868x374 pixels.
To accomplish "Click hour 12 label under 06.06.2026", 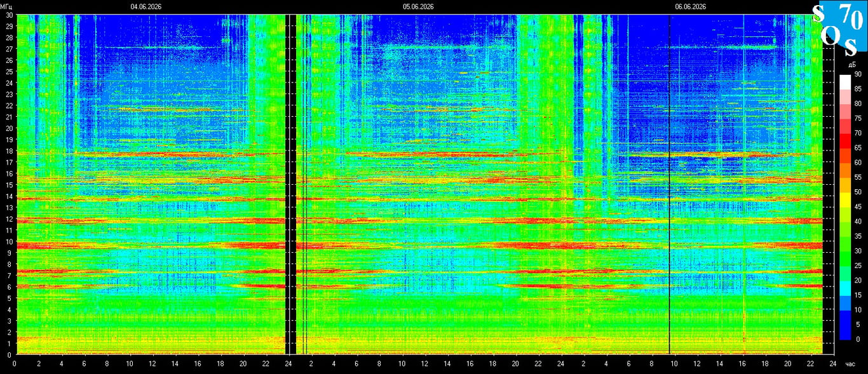I will tap(696, 364).
